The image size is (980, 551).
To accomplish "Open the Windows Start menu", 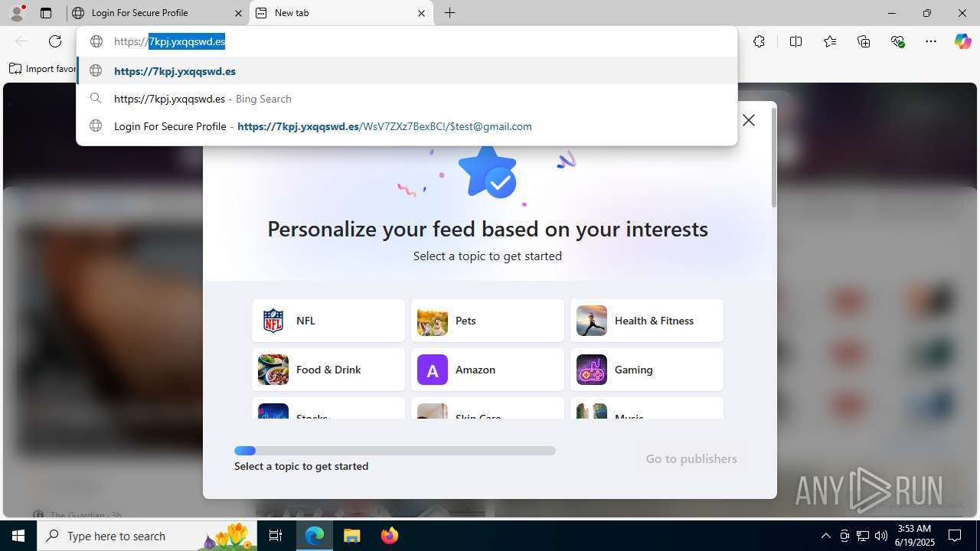I will (18, 536).
